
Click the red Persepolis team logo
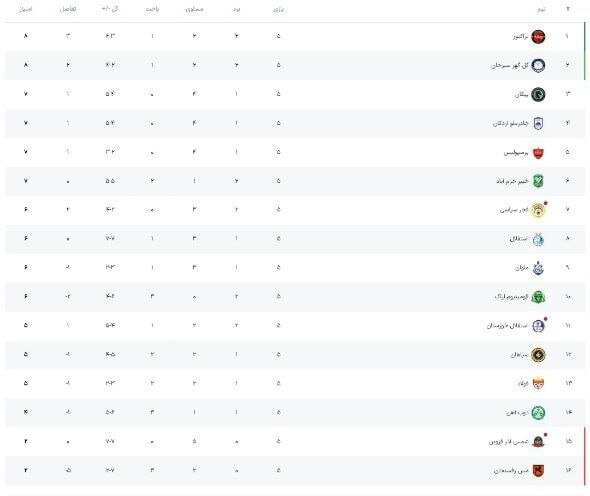[x=538, y=152]
